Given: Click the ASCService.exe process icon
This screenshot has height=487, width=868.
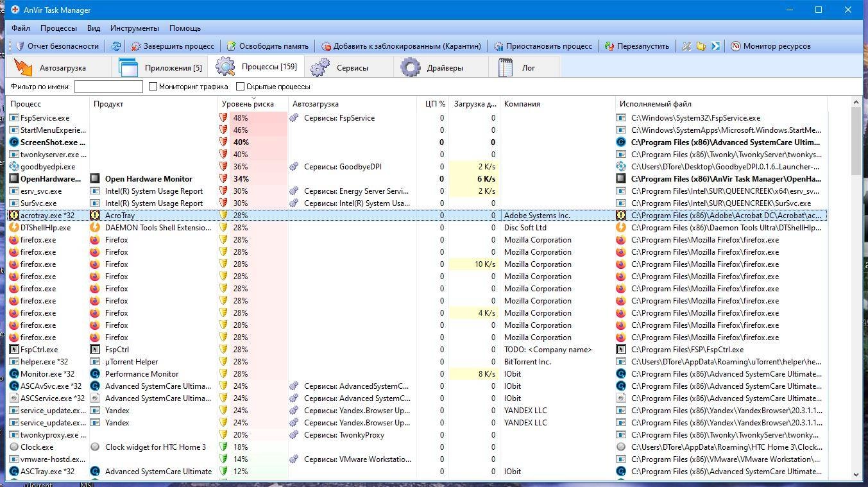Looking at the screenshot, I should tap(14, 398).
